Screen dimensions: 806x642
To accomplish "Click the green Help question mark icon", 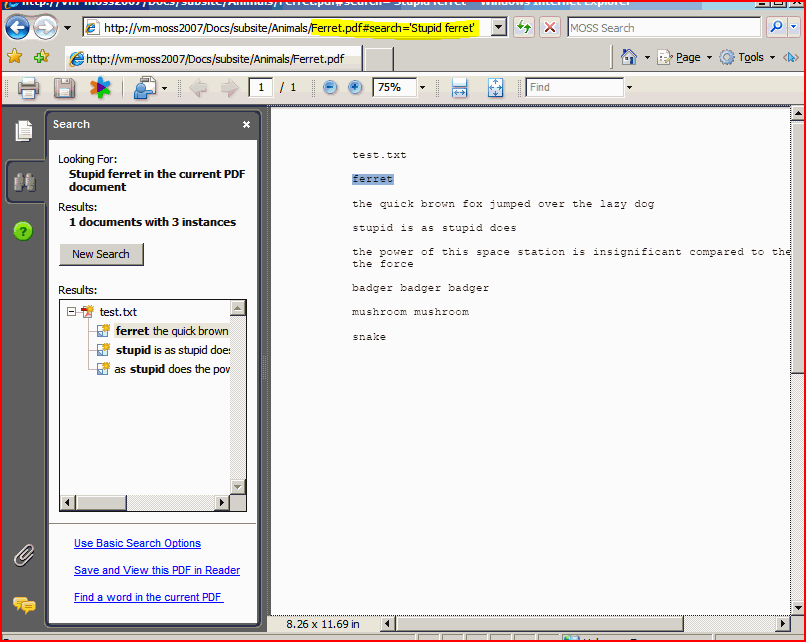I will tap(24, 231).
